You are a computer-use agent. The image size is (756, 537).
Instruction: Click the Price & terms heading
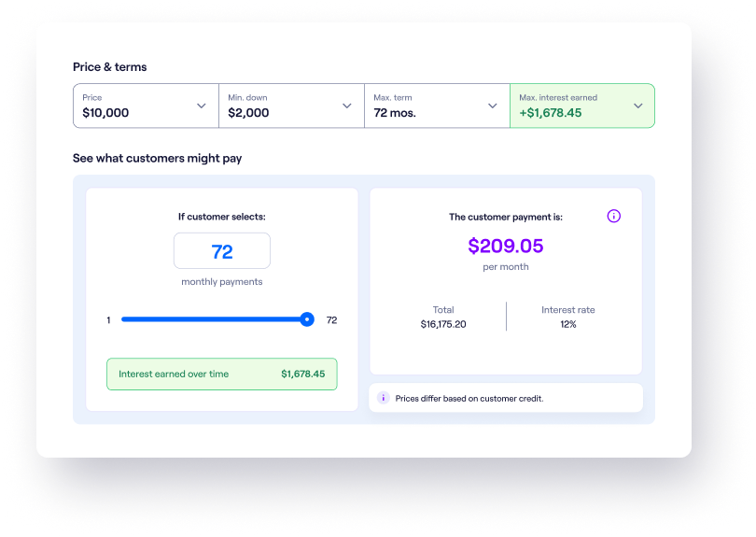[x=109, y=67]
